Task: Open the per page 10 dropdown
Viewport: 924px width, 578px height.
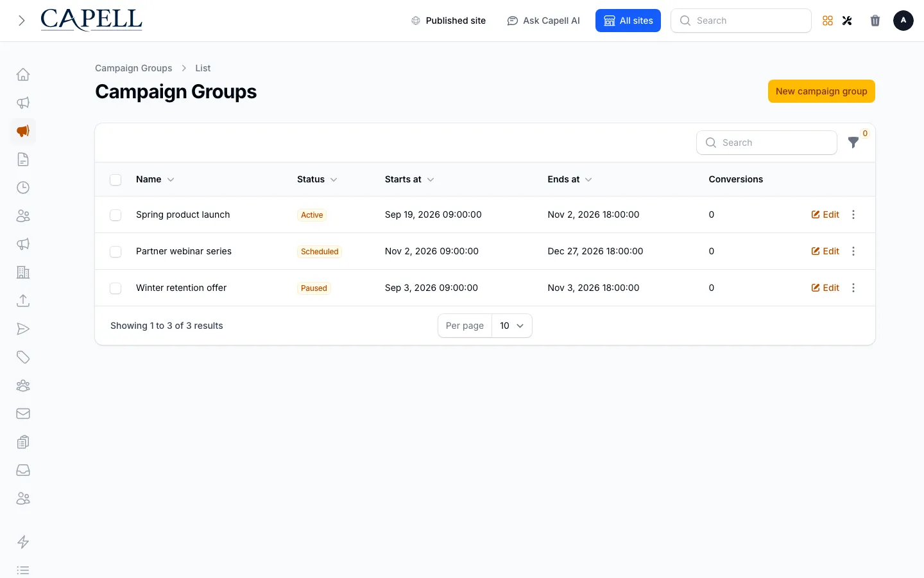Action: point(511,326)
